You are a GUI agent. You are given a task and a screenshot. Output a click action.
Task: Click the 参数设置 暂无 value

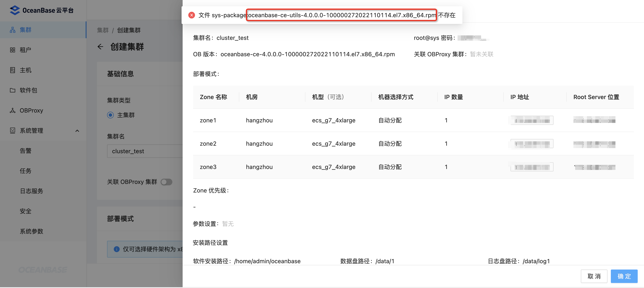(x=228, y=224)
